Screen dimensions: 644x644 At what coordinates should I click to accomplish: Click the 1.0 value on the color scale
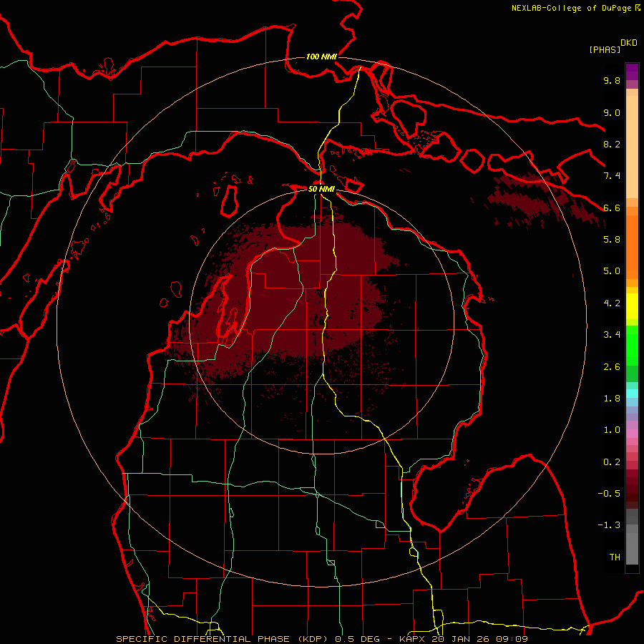pyautogui.click(x=612, y=430)
